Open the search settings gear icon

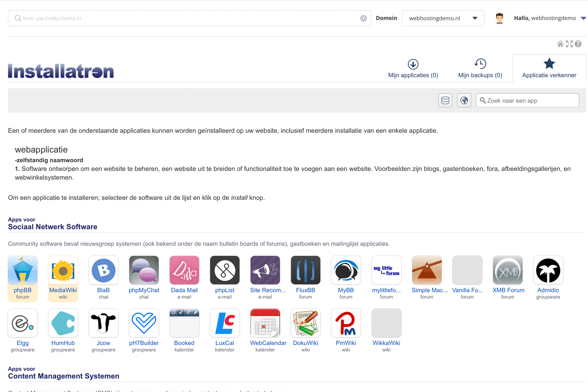363,18
